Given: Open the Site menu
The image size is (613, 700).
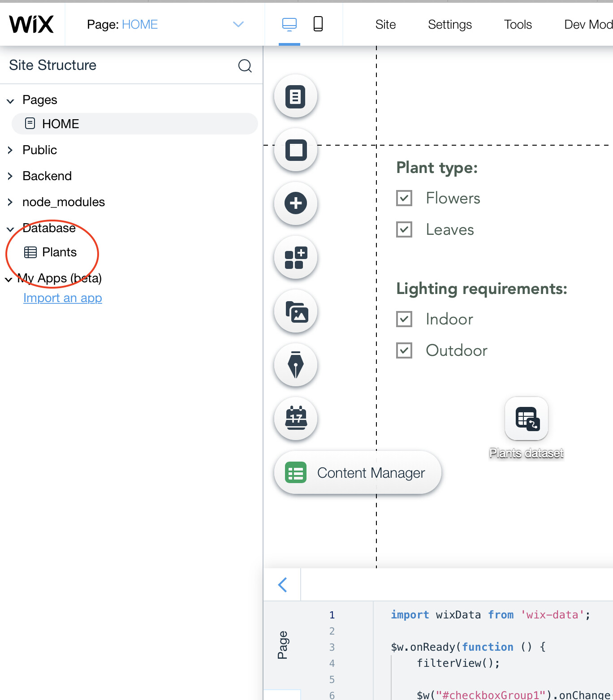Looking at the screenshot, I should 386,25.
